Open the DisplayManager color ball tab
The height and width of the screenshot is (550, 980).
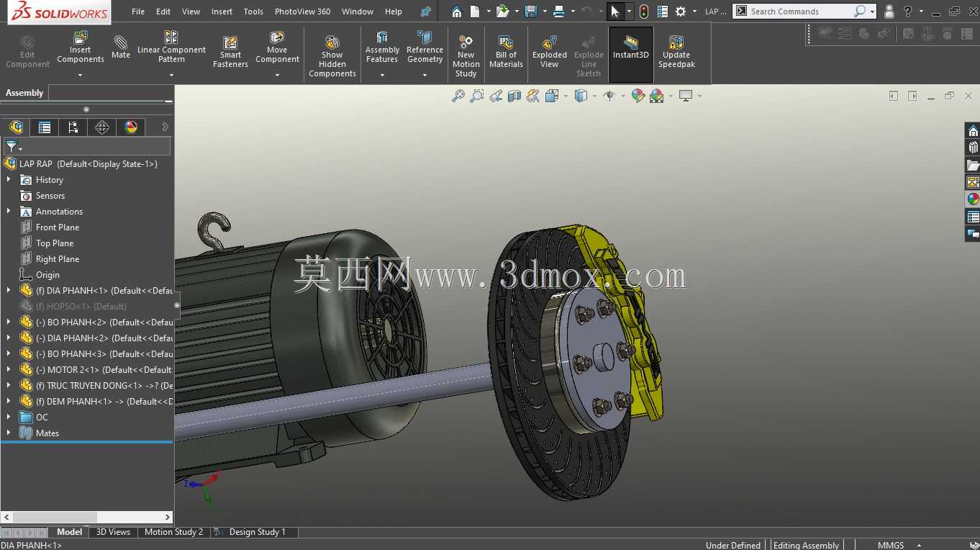(x=131, y=127)
